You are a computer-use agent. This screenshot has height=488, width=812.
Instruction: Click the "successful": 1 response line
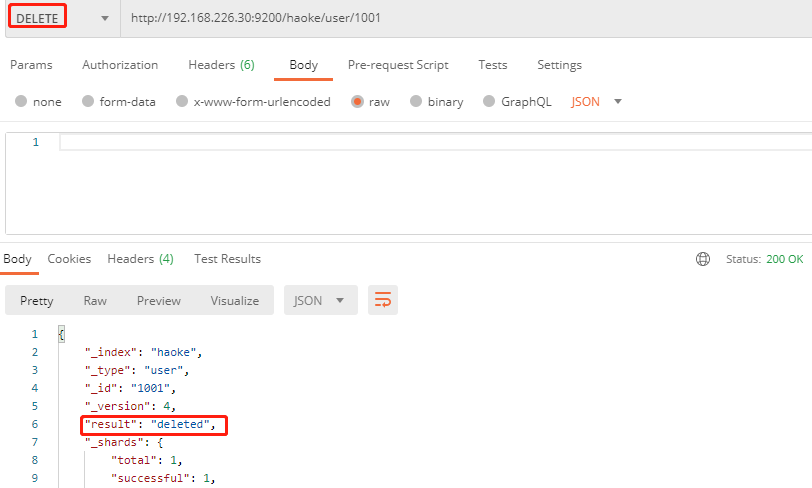163,478
